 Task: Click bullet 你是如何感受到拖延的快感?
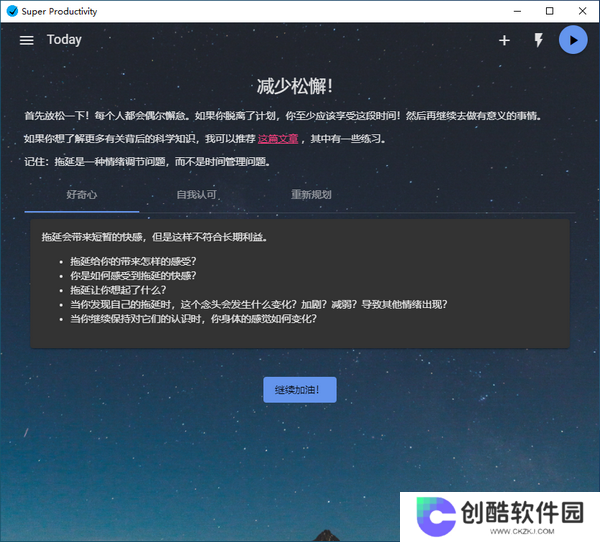(133, 276)
